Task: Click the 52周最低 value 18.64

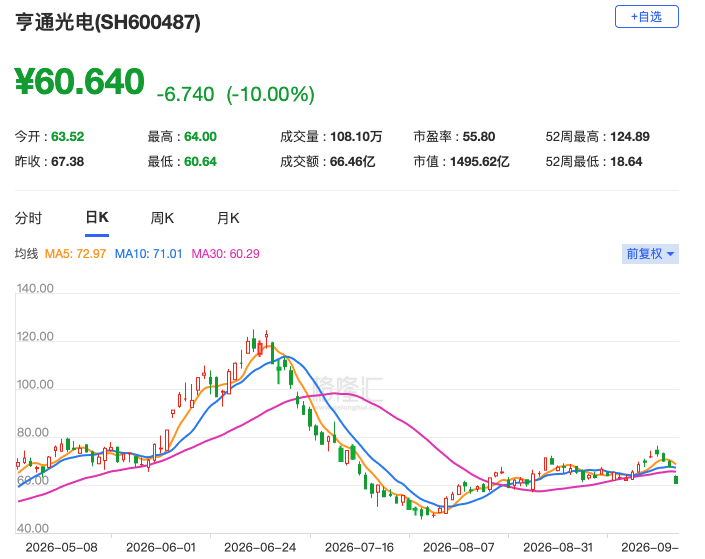Action: point(626,161)
